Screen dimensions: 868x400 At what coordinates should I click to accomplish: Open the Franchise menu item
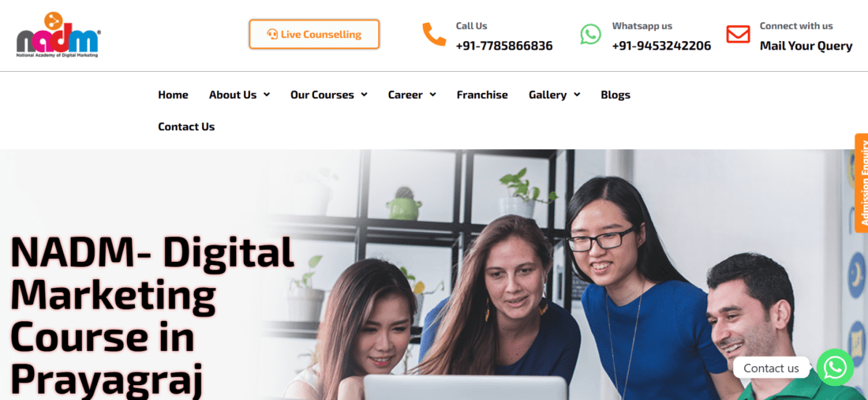[482, 95]
